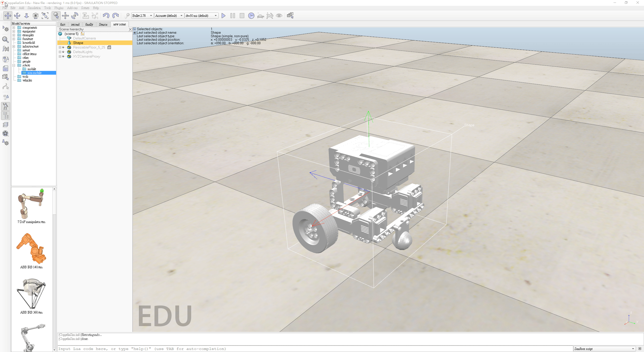This screenshot has width=644, height=352.
Task: Redo the last undone action
Action: pos(115,16)
